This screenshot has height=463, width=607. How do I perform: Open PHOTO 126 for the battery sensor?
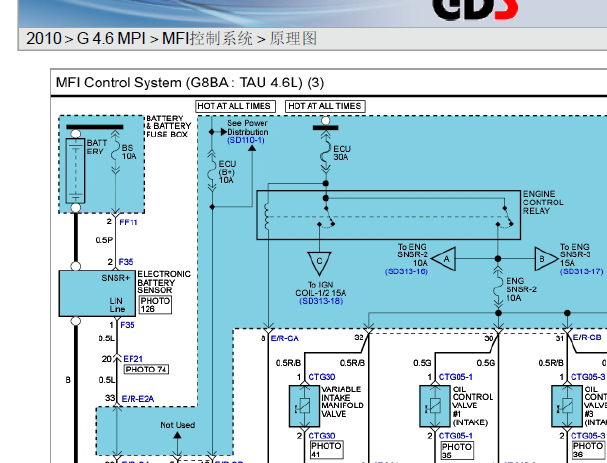click(x=155, y=305)
